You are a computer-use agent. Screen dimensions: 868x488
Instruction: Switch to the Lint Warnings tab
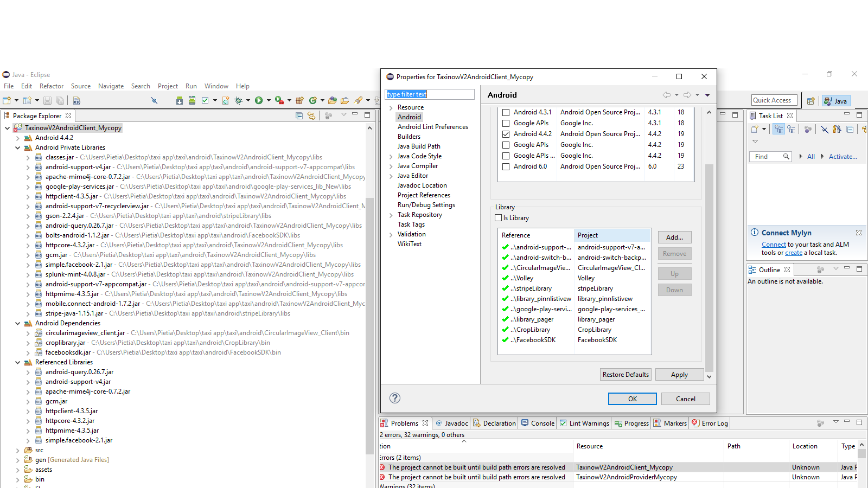pyautogui.click(x=584, y=423)
